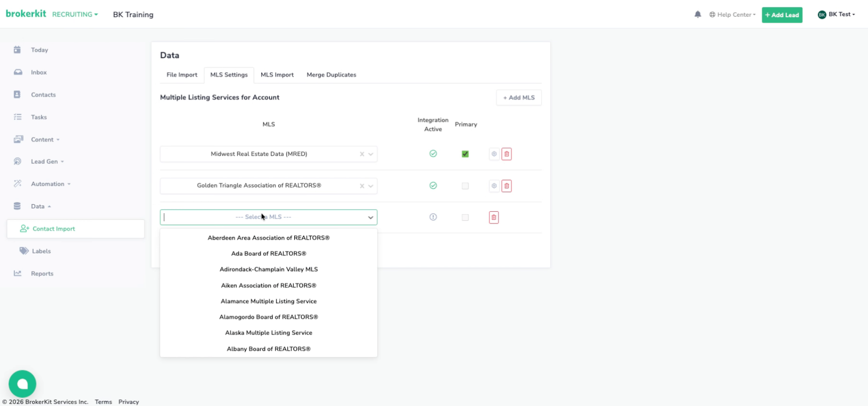
Task: Open the chat support bubble
Action: 22,384
